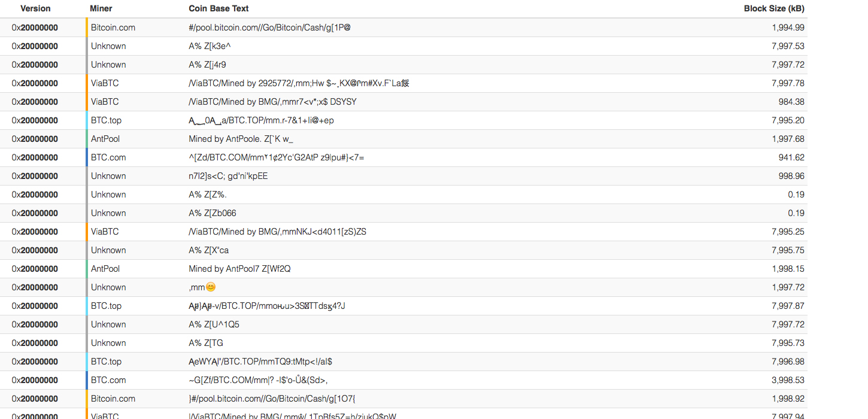Click coin base text starting '^[Zd/BTC.COM/mm'
This screenshot has height=419, width=868.
tap(277, 157)
